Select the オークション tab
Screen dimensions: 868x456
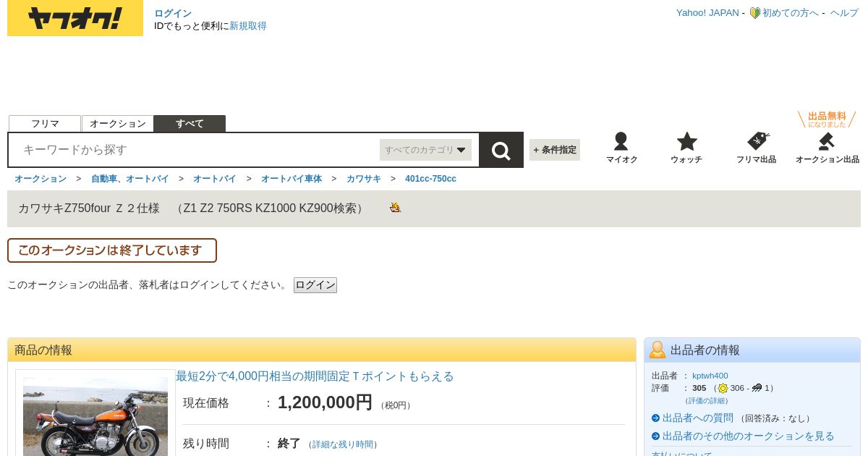pyautogui.click(x=118, y=124)
